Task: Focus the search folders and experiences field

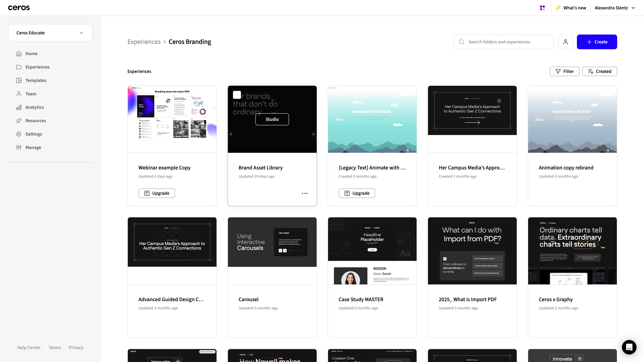Action: pyautogui.click(x=503, y=42)
